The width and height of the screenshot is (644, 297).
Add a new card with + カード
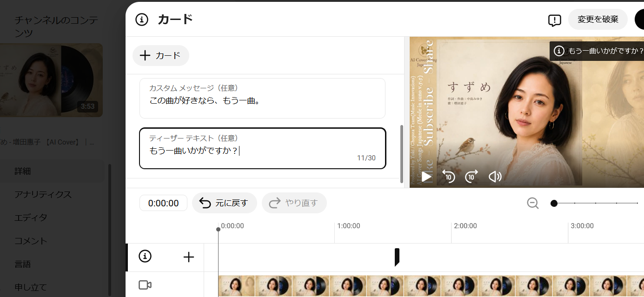(161, 55)
